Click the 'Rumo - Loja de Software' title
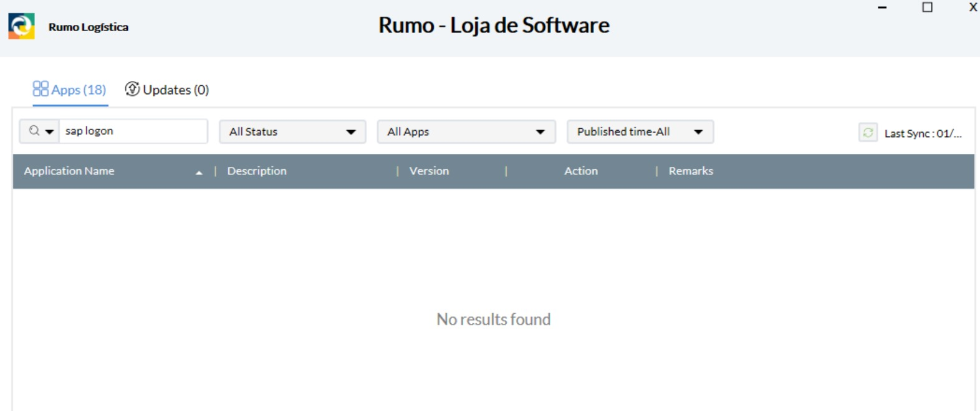The image size is (980, 411). pos(494,26)
